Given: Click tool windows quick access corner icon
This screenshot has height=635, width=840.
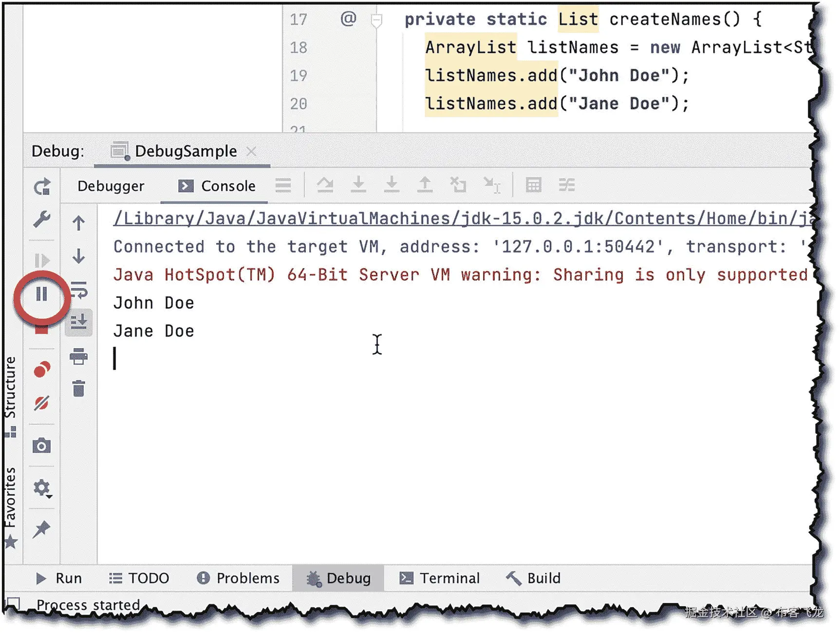Looking at the screenshot, I should click(x=13, y=604).
